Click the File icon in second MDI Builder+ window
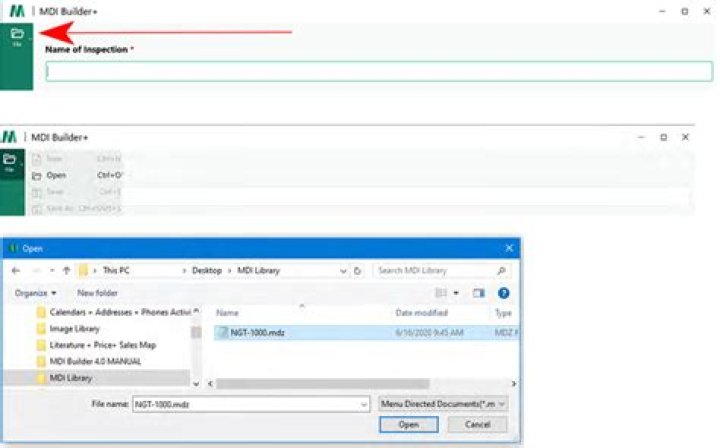Image resolution: width=720 pixels, height=448 pixels. (x=9, y=162)
